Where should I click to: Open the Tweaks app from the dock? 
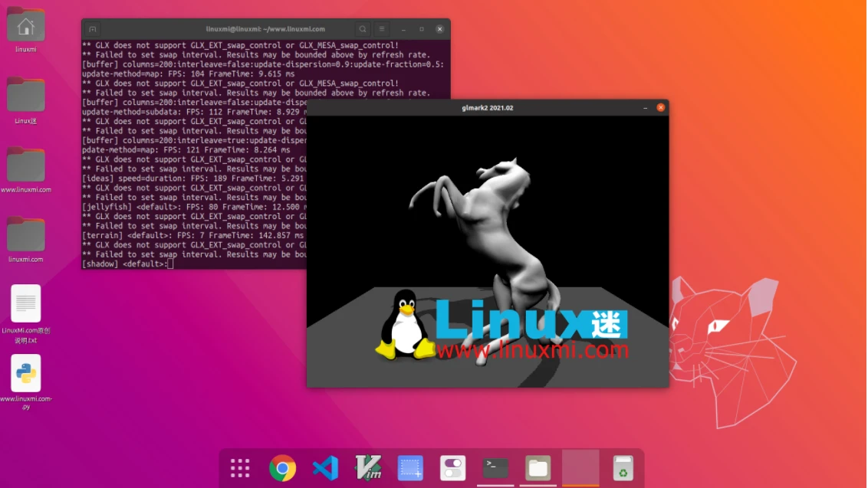[x=453, y=468]
